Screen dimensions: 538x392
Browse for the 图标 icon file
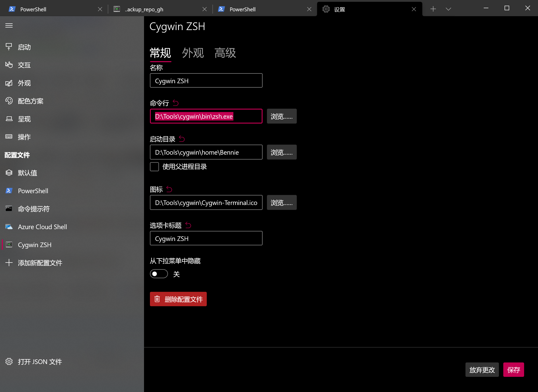pos(282,202)
